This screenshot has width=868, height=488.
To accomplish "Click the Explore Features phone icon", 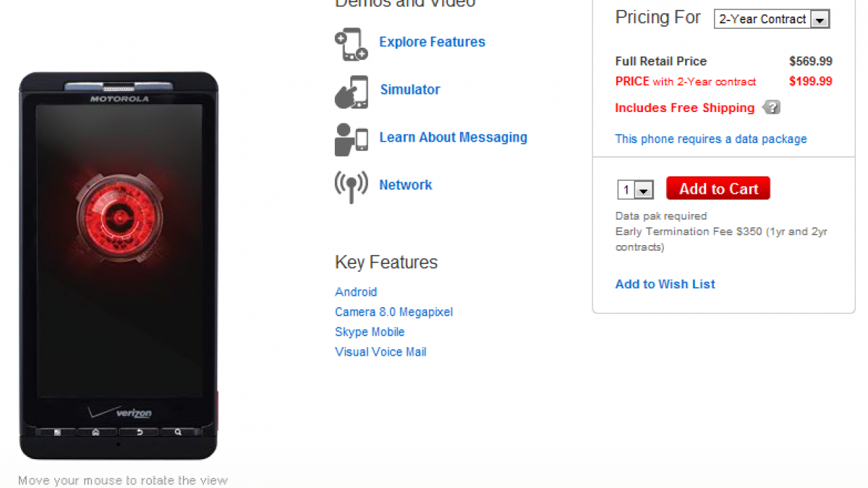I will coord(351,44).
